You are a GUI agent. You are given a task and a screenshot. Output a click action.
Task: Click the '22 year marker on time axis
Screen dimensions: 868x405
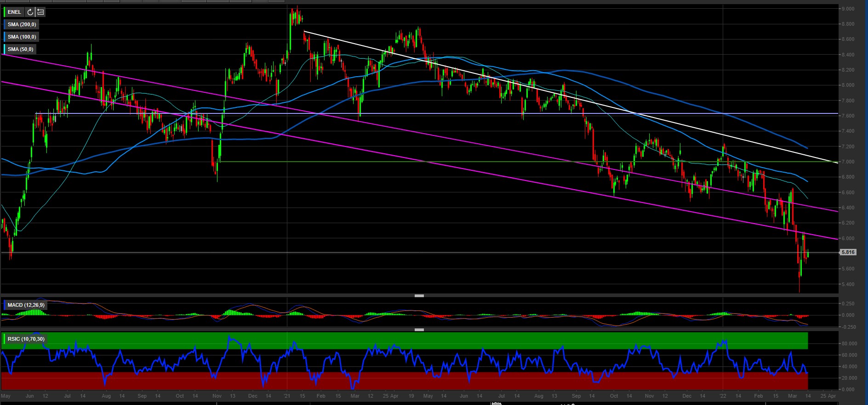click(723, 396)
